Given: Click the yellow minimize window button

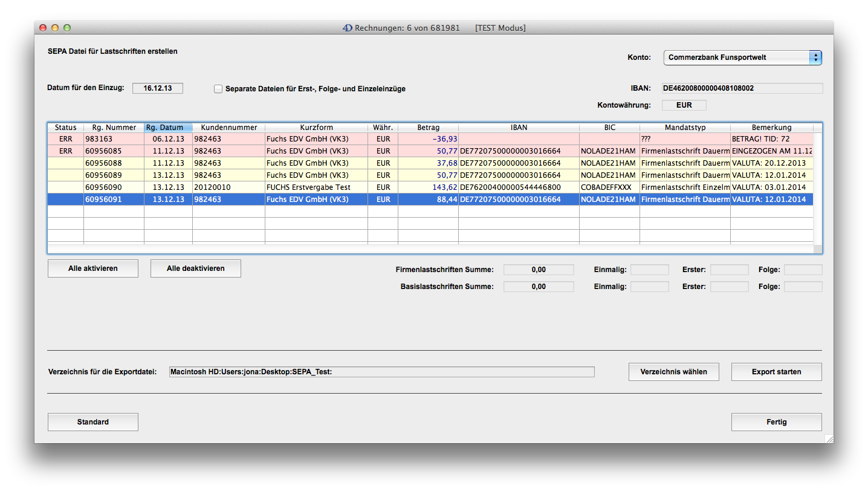Looking at the screenshot, I should [x=55, y=28].
